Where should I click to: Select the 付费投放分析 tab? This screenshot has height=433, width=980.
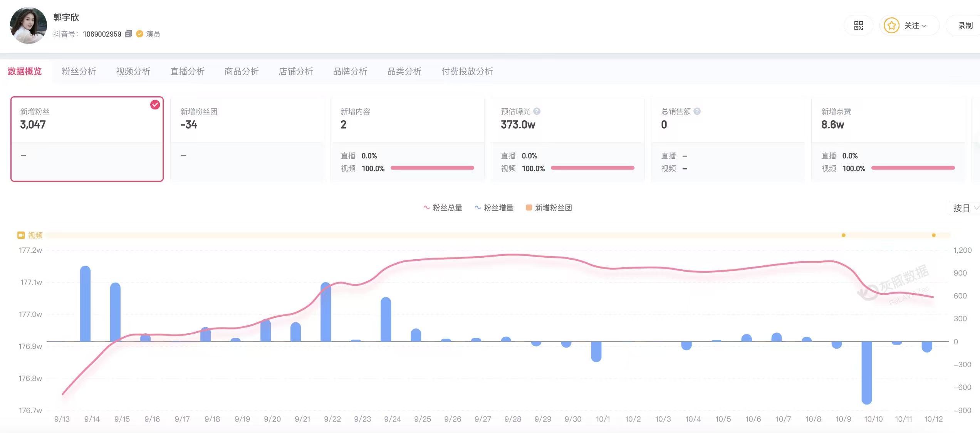[x=467, y=71]
